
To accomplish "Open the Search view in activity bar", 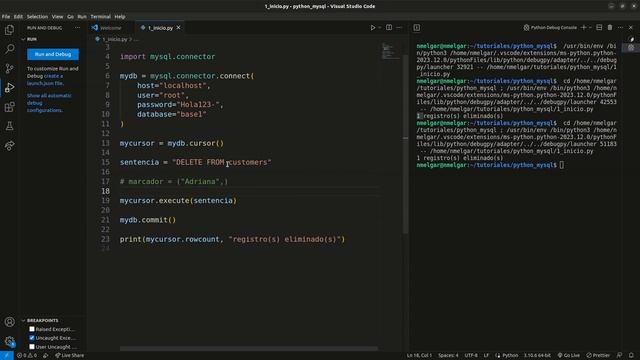I will (x=9, y=49).
